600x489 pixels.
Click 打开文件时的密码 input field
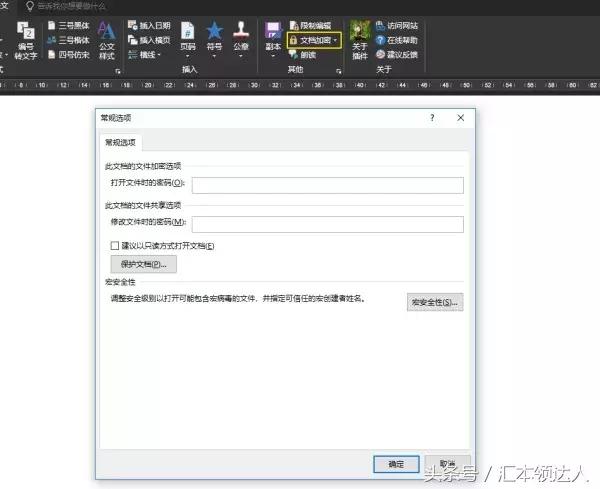328,185
